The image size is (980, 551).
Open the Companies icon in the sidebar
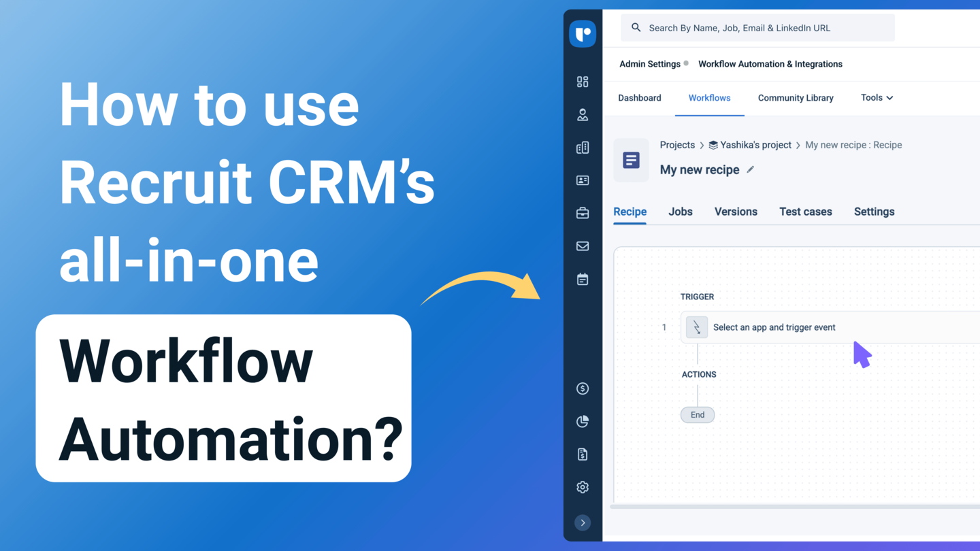(x=583, y=147)
